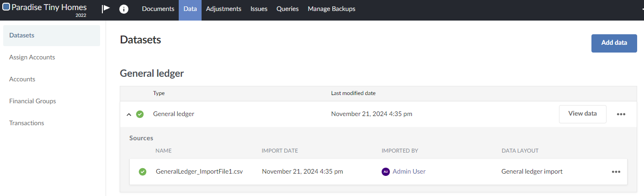Open the info icon in header
Image resolution: width=644 pixels, height=196 pixels.
pos(123,9)
